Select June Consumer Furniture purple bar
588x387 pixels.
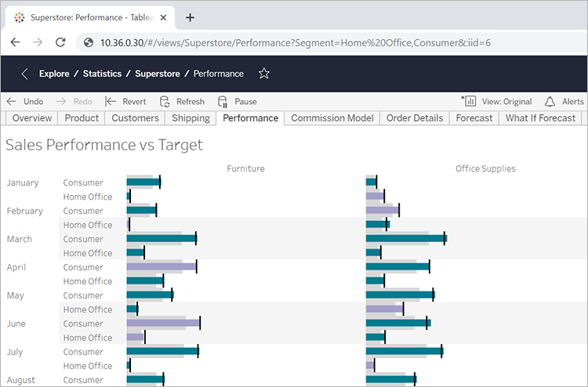coord(163,323)
